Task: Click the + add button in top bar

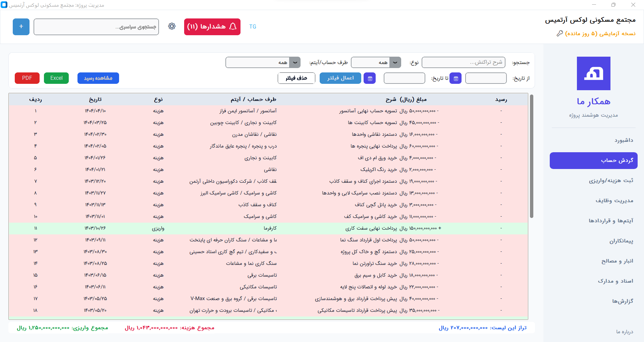Action: [x=21, y=26]
